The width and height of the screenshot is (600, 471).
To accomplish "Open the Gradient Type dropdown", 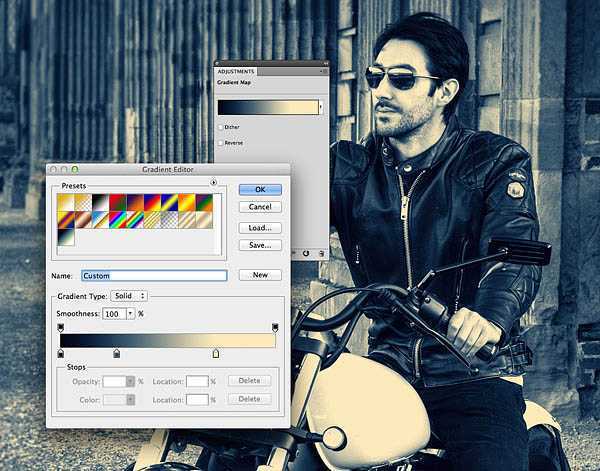I will click(x=129, y=296).
